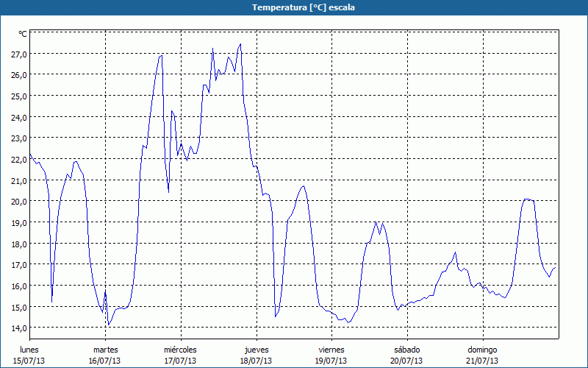Click the "Temperatura [°C] escala" title bar
The height and width of the screenshot is (368, 588).
point(294,7)
